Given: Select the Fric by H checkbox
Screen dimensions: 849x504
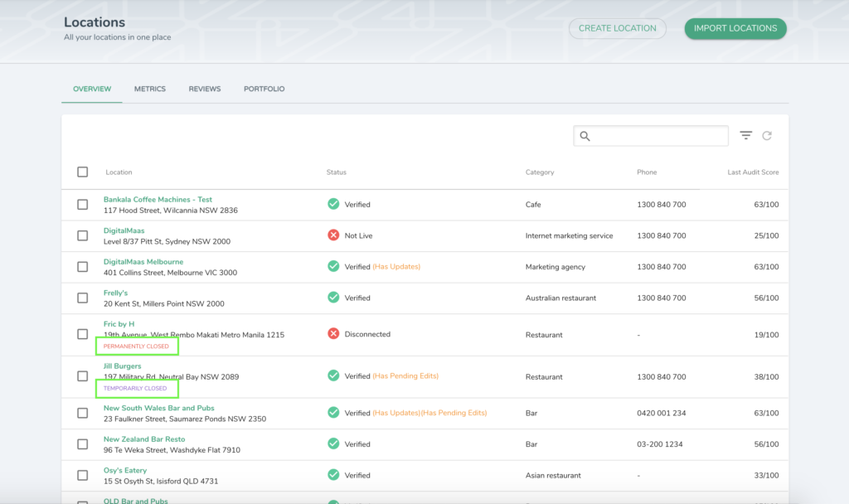Looking at the screenshot, I should [82, 334].
